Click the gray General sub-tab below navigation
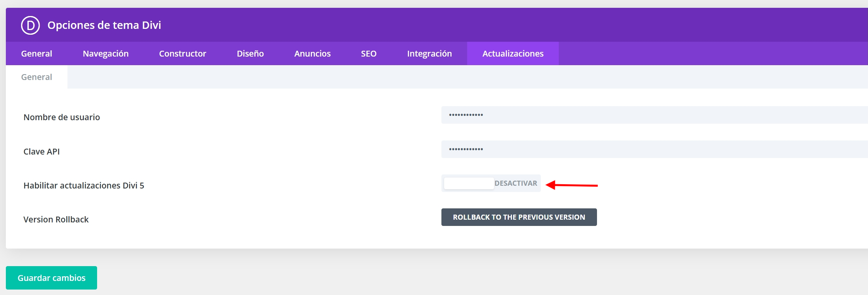The image size is (868, 295). click(x=37, y=77)
